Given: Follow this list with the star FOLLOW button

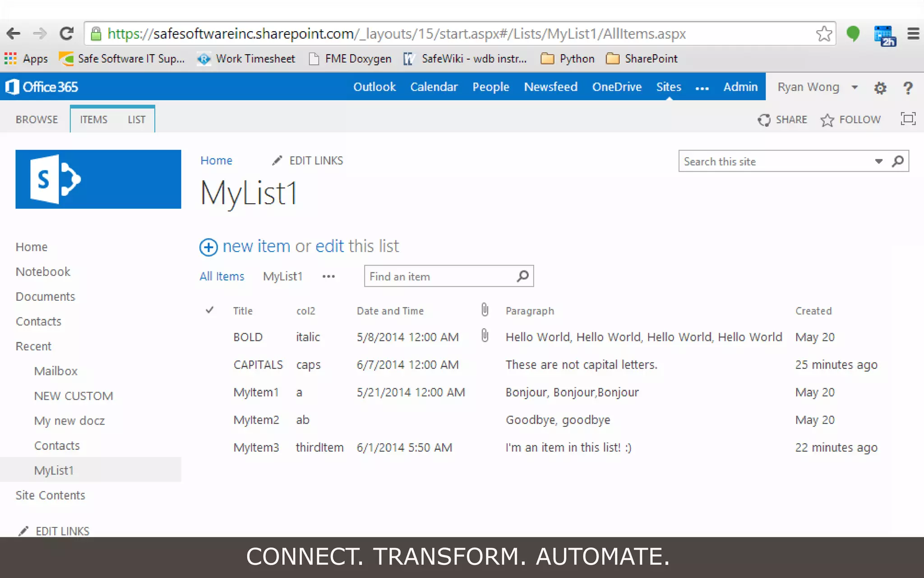Looking at the screenshot, I should coord(850,120).
